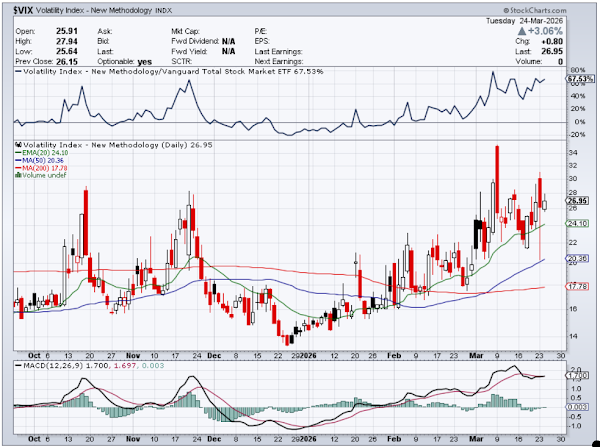This screenshot has height=447, width=600.
Task: Click the 'EPS:' label
Action: (x=262, y=41)
